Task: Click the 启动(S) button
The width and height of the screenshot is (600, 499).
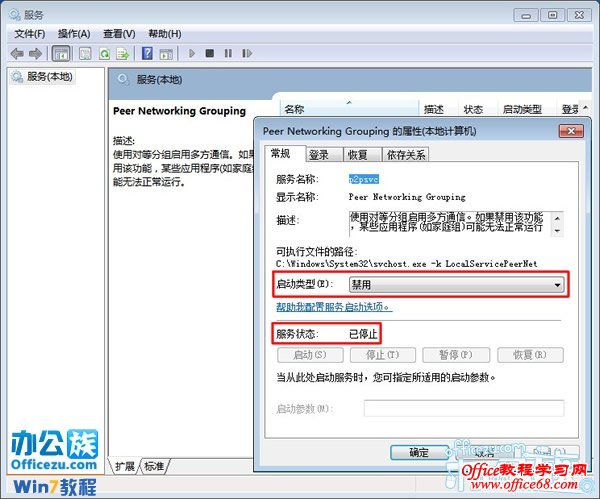Action: click(310, 355)
